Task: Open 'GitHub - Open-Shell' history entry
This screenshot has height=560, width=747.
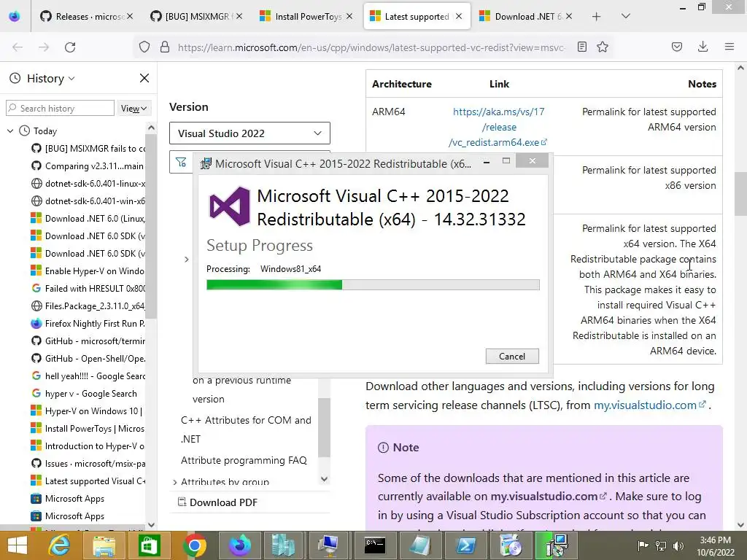Action: click(x=88, y=359)
